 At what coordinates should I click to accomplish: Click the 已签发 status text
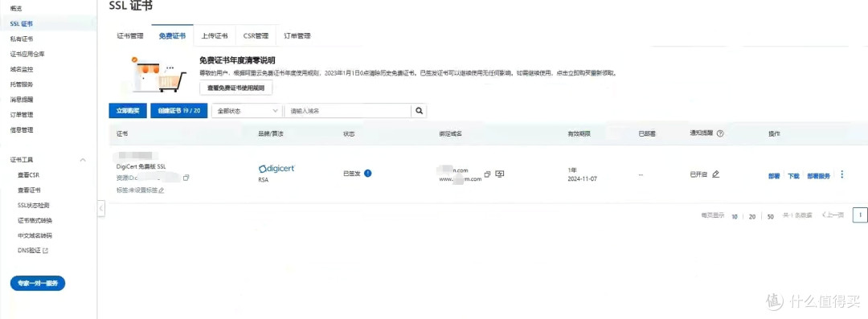pyautogui.click(x=351, y=174)
